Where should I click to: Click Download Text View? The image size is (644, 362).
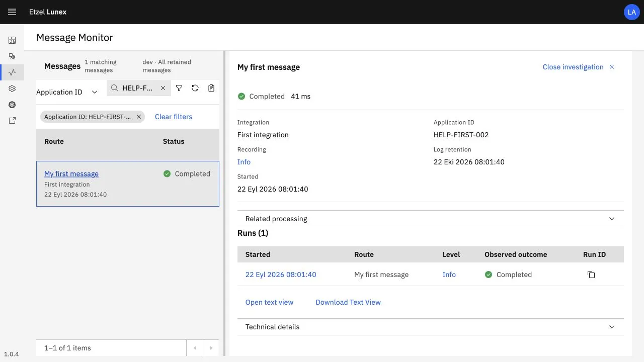348,302
